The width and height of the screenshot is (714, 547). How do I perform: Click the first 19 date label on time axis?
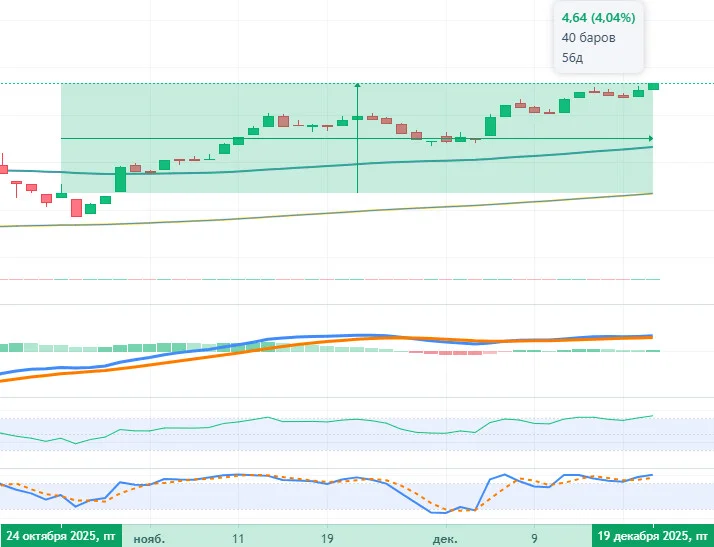(327, 539)
